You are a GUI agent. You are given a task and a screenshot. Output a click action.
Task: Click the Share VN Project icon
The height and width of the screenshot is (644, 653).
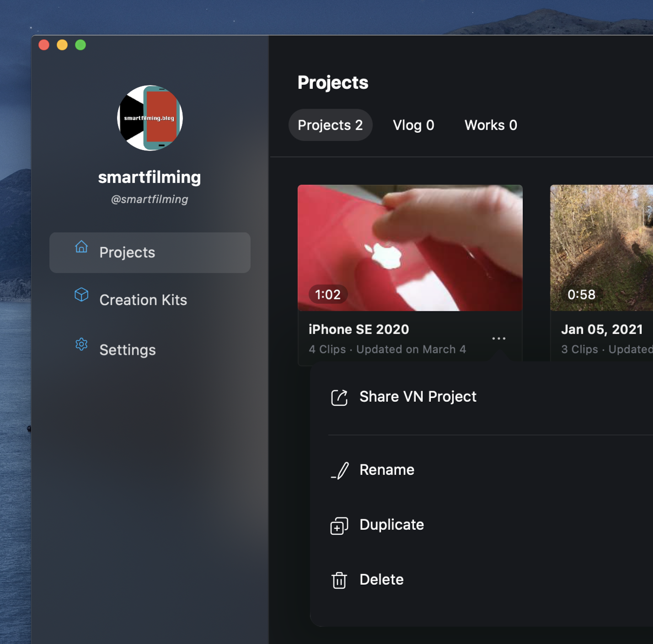[x=339, y=397]
